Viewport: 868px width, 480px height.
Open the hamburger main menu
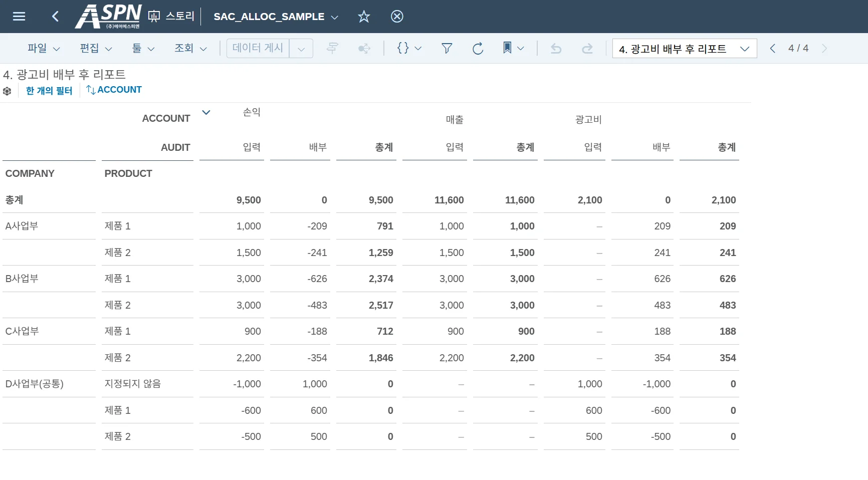click(x=19, y=17)
